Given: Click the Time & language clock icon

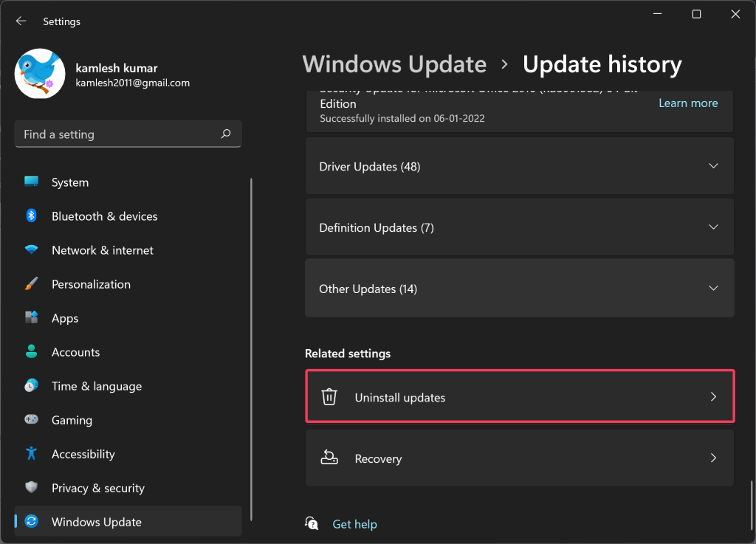Looking at the screenshot, I should coord(31,385).
